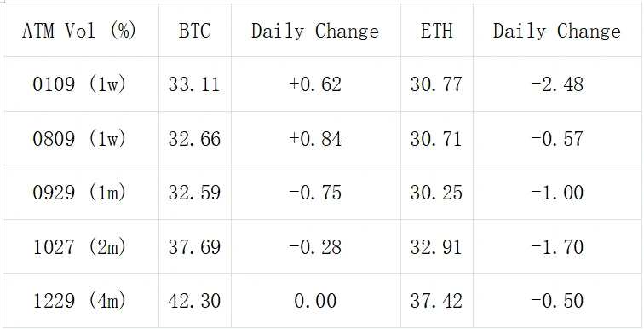The width and height of the screenshot is (644, 329).
Task: Select the 0.00 daily change cell
Action: 316,301
